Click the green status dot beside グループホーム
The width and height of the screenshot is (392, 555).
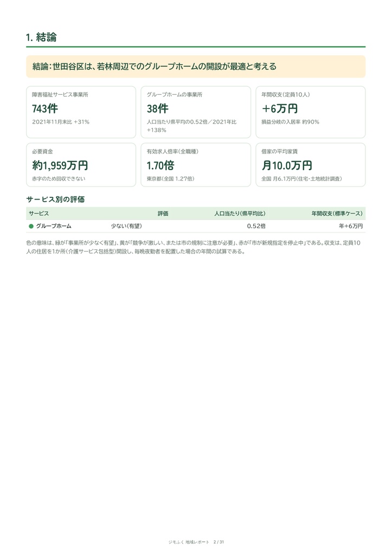click(31, 226)
